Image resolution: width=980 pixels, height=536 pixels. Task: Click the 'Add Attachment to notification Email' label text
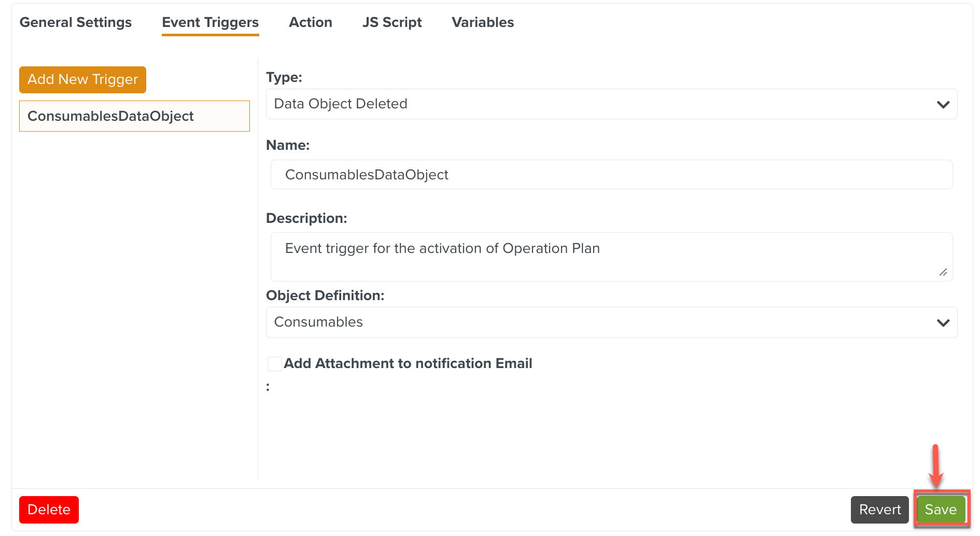pyautogui.click(x=408, y=364)
